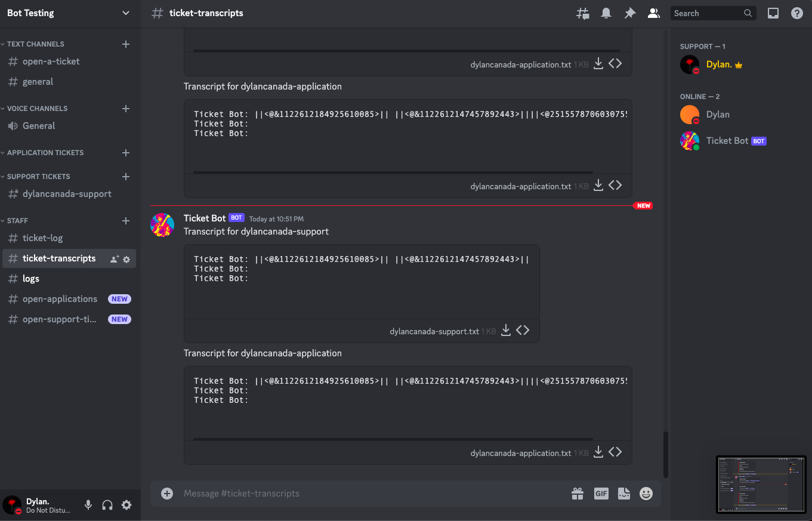Image resolution: width=812 pixels, height=521 pixels.
Task: Open the gift picker in the message bar
Action: click(577, 494)
